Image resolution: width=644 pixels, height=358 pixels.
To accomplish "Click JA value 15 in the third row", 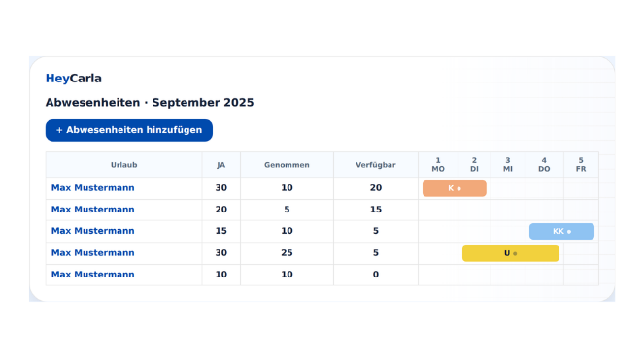I will click(x=220, y=231).
